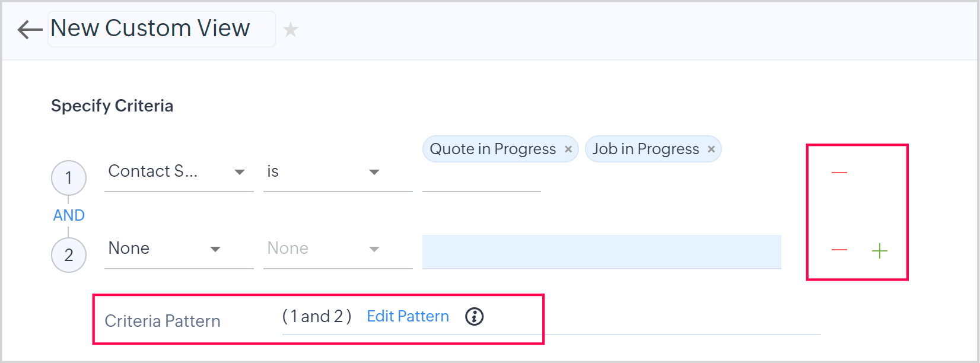Delete criteria row 1 with minus icon
Image resolution: width=980 pixels, height=363 pixels.
[x=839, y=173]
